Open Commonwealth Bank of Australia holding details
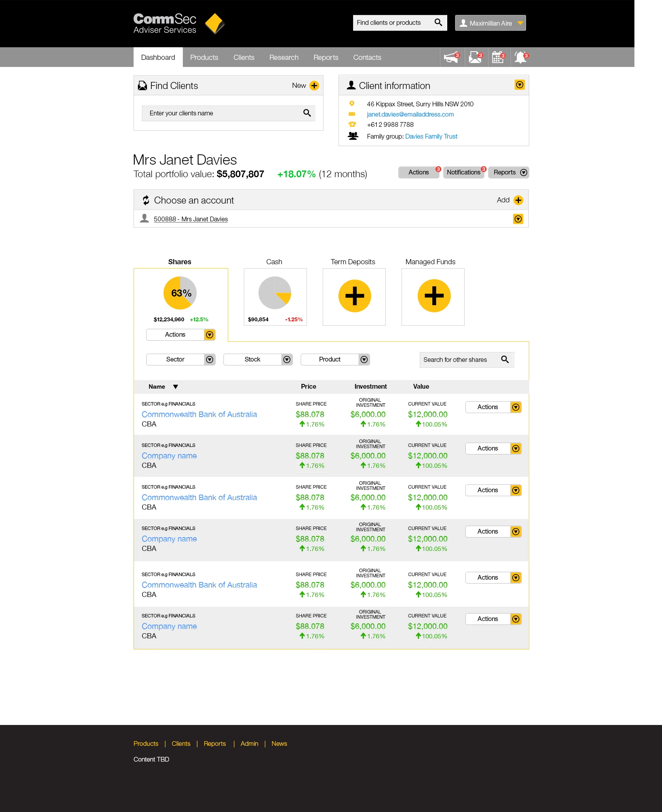The width and height of the screenshot is (662, 812). pyautogui.click(x=199, y=414)
